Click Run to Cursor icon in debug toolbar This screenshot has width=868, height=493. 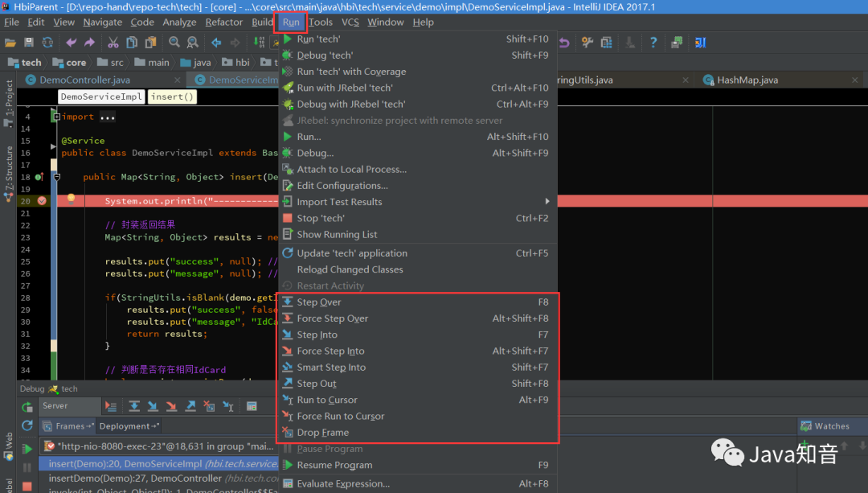click(x=228, y=407)
